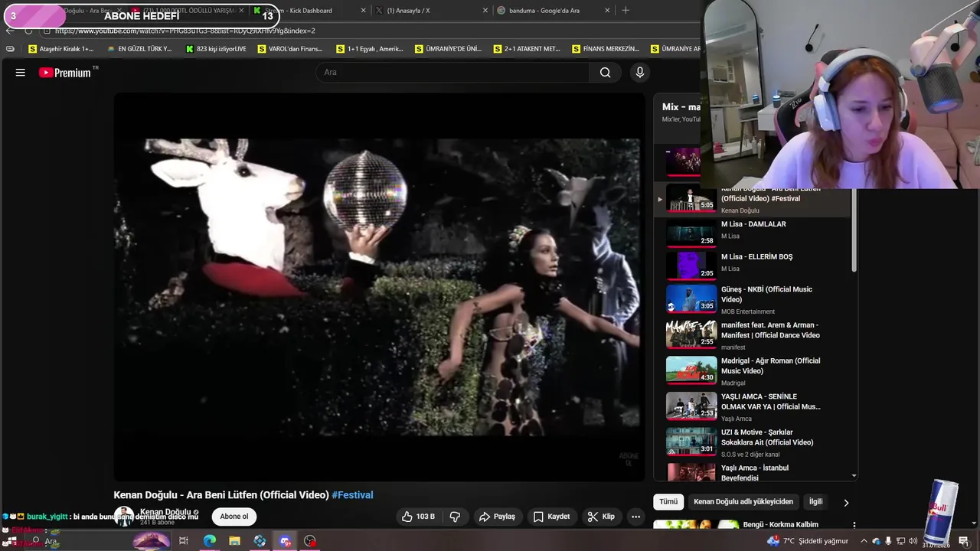Open 'FİNANS MERKEZİN...' bookmark
Image resolution: width=980 pixels, height=551 pixels.
pyautogui.click(x=605, y=49)
